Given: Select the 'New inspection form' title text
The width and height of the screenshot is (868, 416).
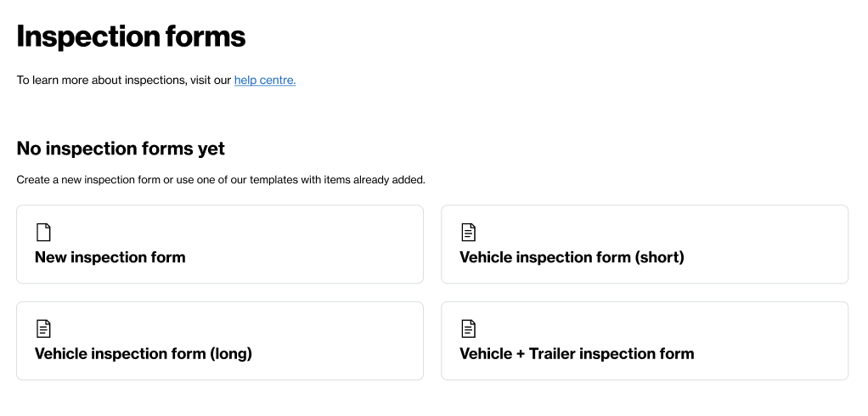Looking at the screenshot, I should (x=110, y=257).
